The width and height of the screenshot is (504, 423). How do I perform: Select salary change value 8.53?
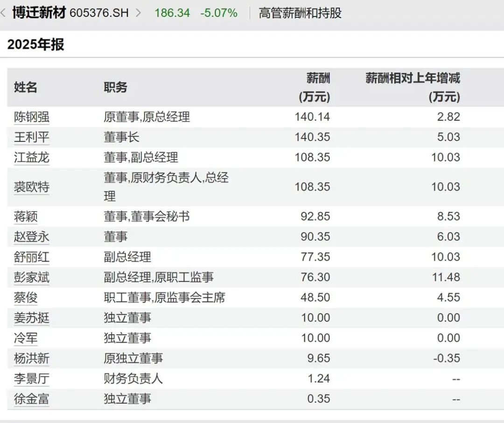(x=448, y=216)
